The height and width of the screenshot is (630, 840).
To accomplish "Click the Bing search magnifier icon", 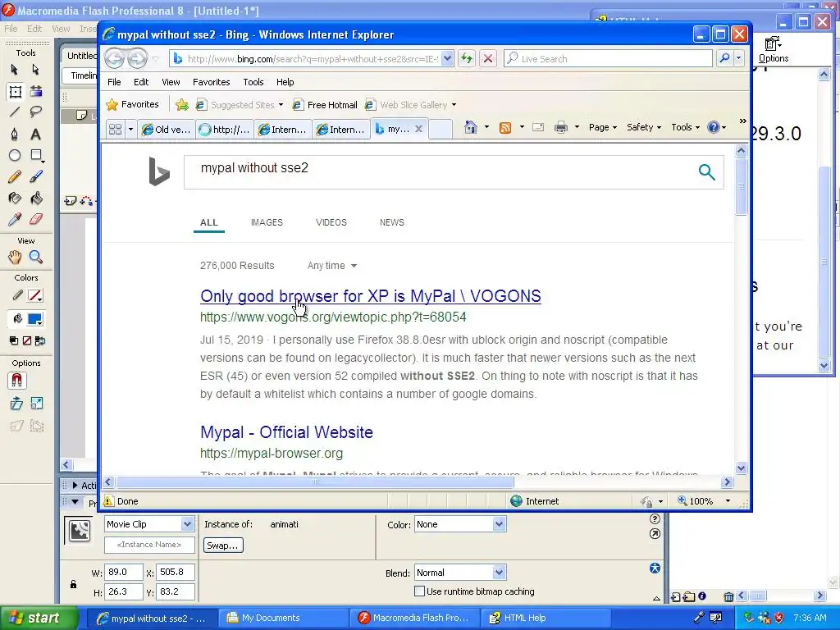I will [x=706, y=172].
